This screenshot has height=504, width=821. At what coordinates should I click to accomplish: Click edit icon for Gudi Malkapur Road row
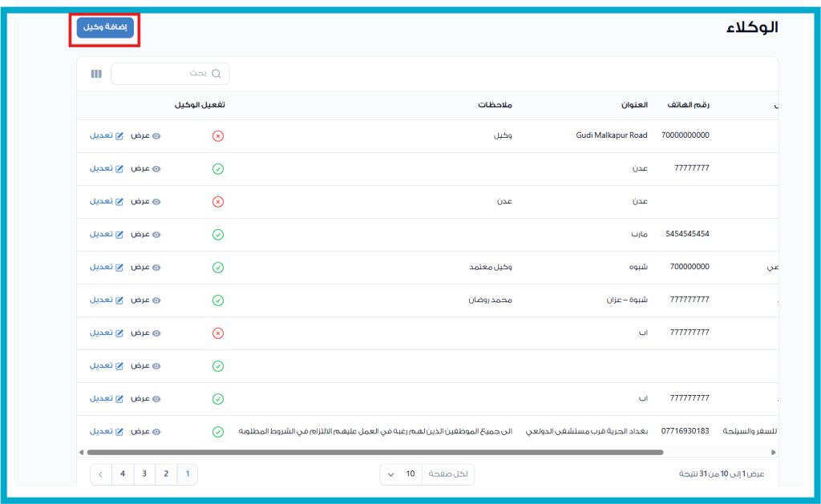coord(119,135)
